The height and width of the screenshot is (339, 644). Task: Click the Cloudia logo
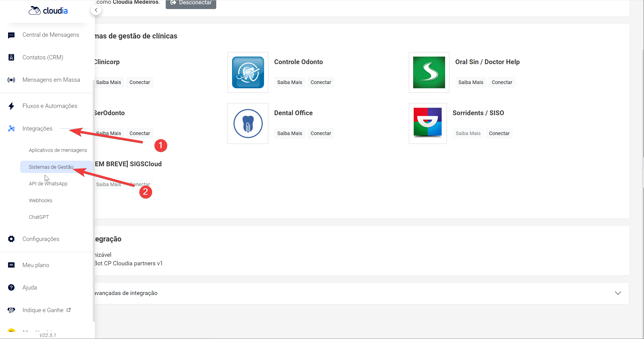48,11
